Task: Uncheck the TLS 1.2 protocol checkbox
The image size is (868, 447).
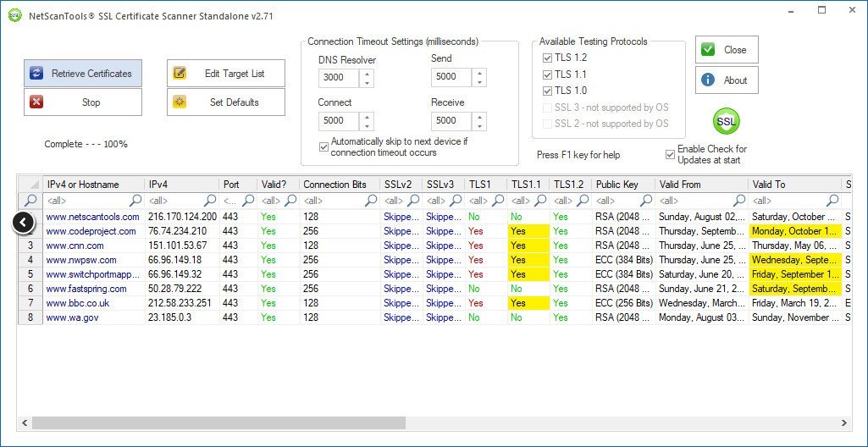Action: 546,58
